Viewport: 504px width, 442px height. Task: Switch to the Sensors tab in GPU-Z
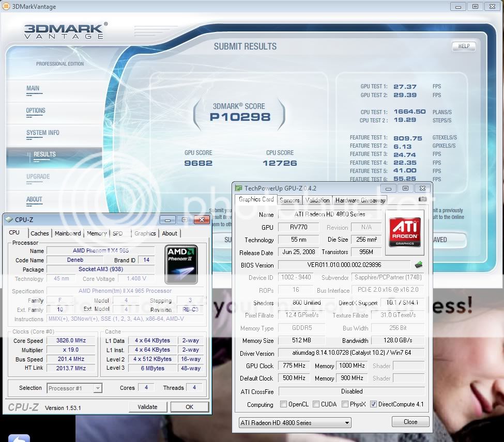click(289, 200)
